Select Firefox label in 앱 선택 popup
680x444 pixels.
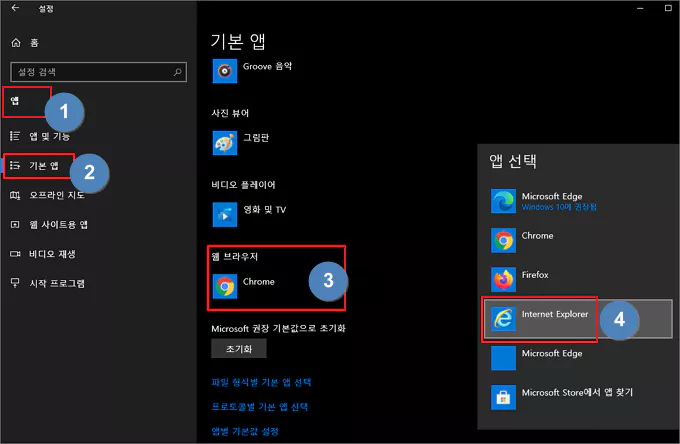pyautogui.click(x=535, y=275)
